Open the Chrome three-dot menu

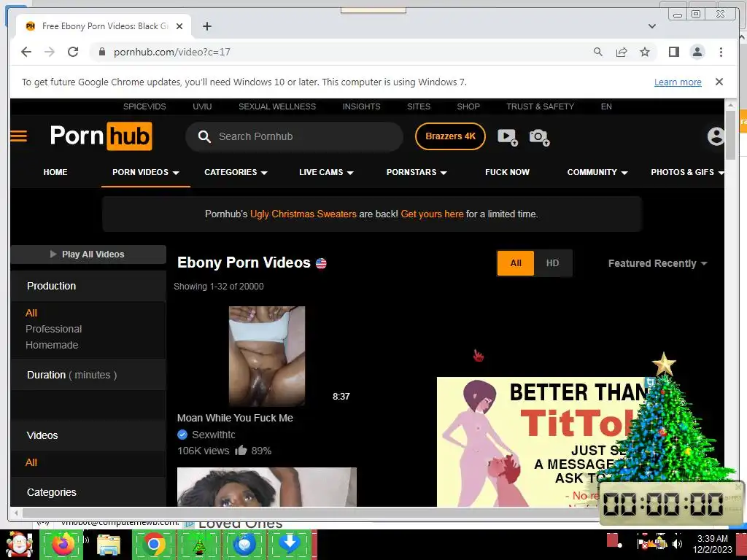click(721, 52)
